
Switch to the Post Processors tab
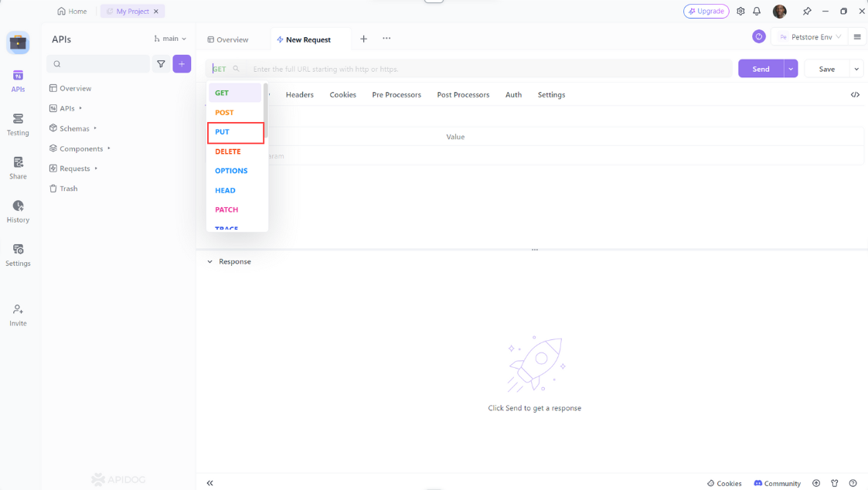click(463, 95)
